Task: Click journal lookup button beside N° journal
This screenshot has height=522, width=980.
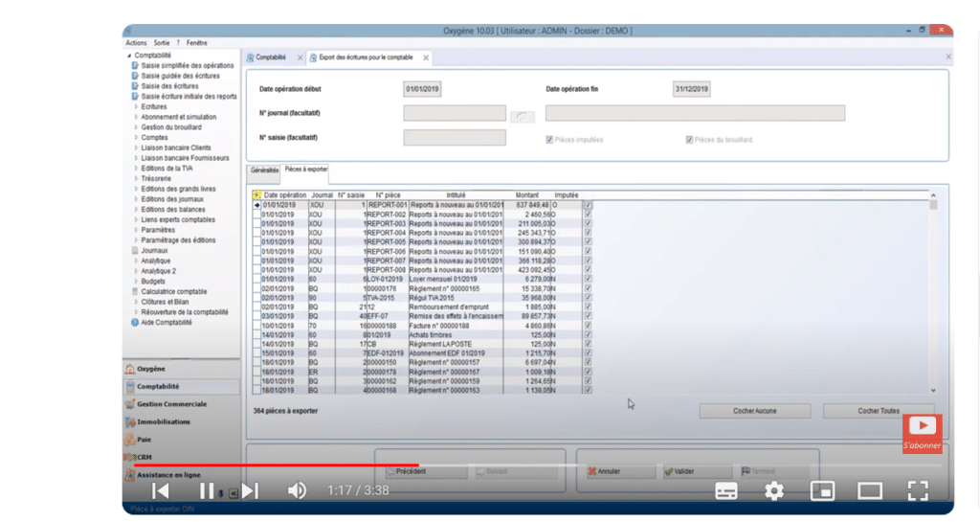Action: coord(522,116)
